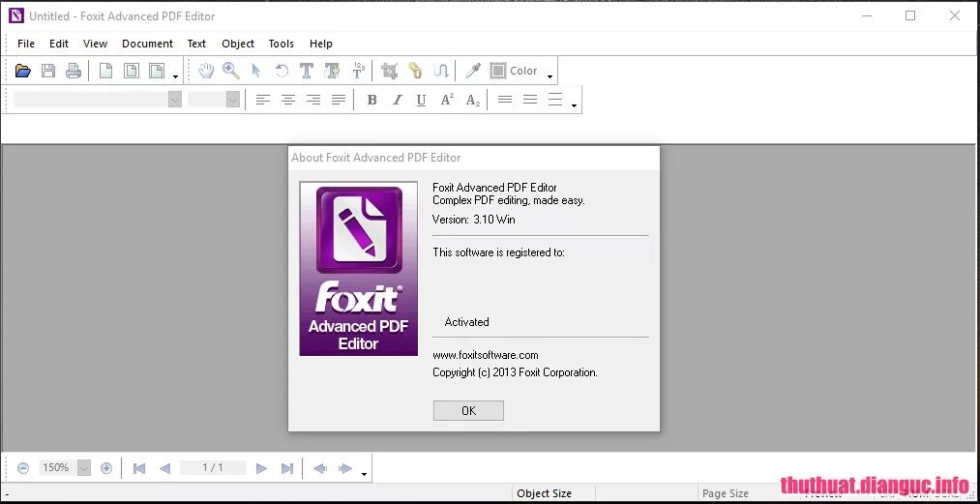The height and width of the screenshot is (504, 980).
Task: Open the Edit menu
Action: coord(59,44)
